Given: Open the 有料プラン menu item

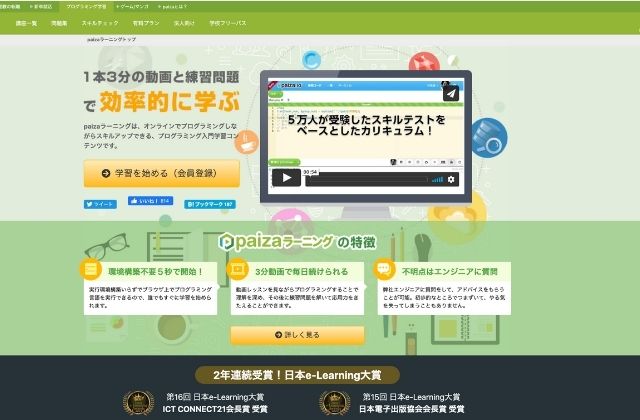Looking at the screenshot, I should pos(146,23).
